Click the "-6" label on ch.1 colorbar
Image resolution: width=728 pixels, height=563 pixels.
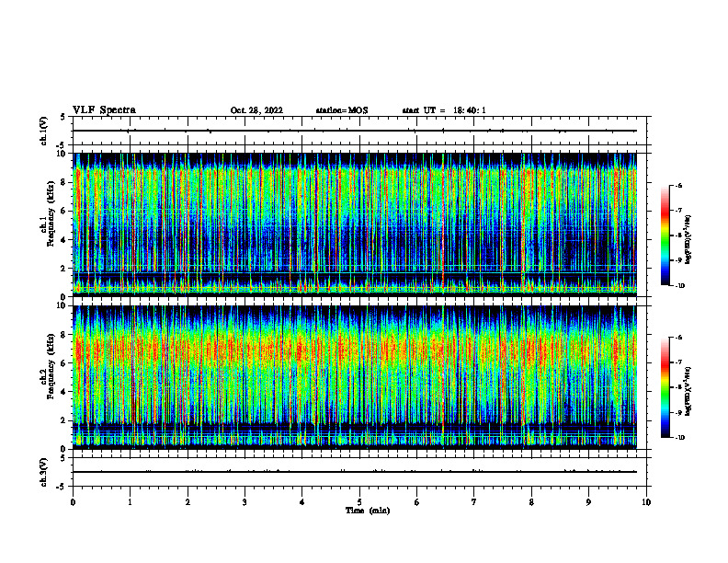678,186
